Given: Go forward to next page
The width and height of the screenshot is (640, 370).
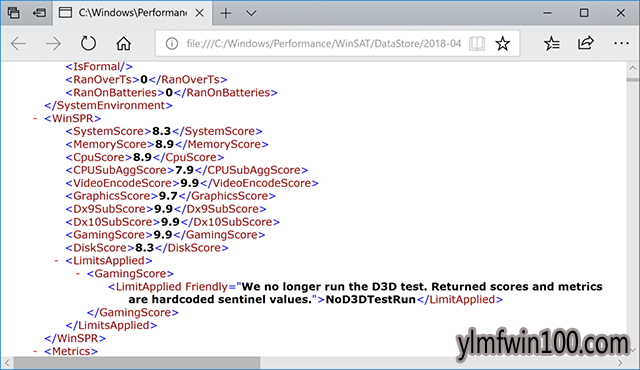Looking at the screenshot, I should 53,43.
